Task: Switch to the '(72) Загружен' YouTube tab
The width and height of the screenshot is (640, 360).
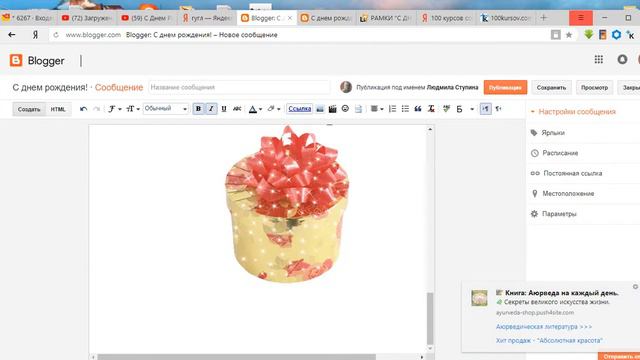Action: (87, 18)
